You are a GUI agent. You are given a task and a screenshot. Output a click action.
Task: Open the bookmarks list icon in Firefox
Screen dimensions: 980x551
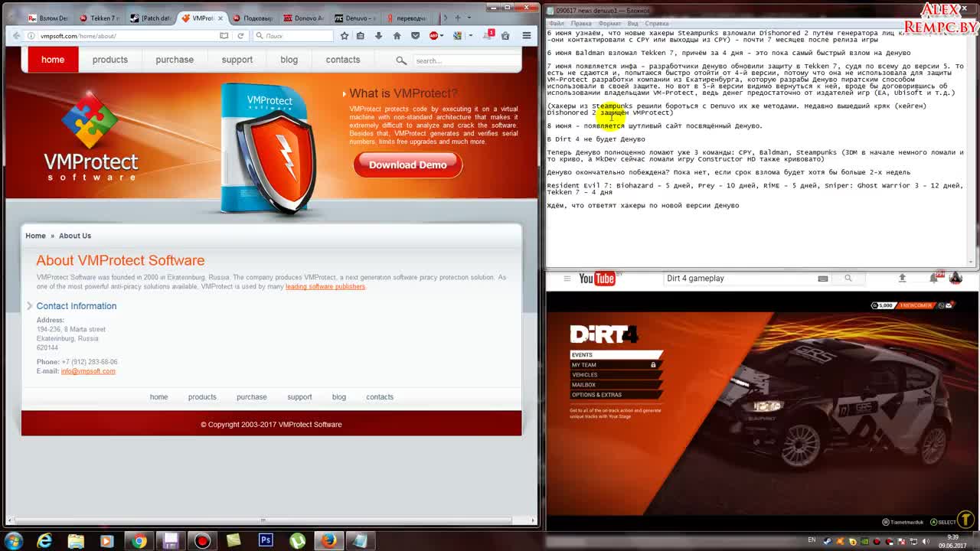(361, 35)
